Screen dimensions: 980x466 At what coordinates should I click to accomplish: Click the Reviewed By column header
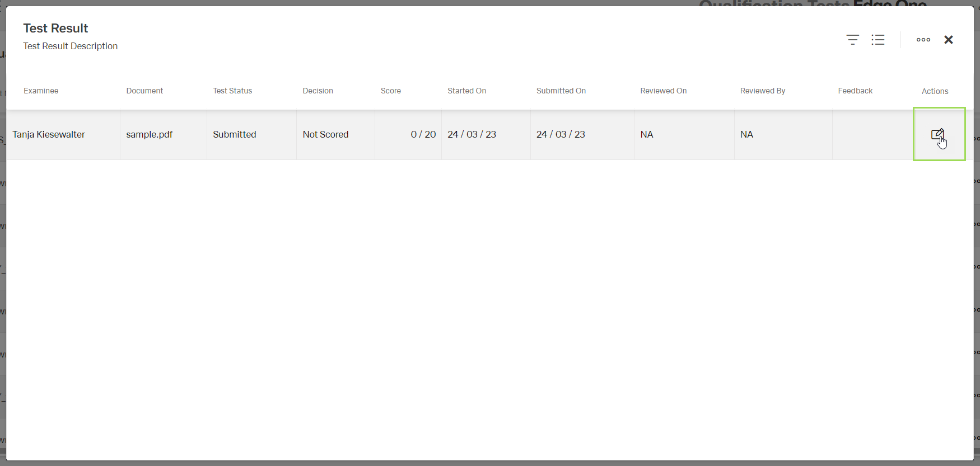(762, 91)
